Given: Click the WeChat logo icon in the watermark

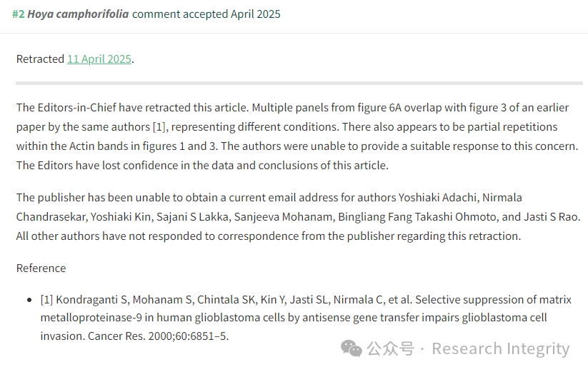Looking at the screenshot, I should [351, 348].
